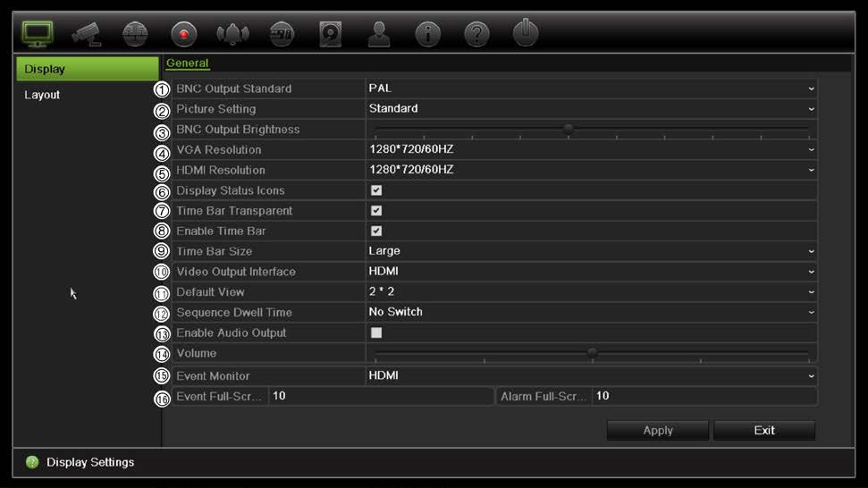This screenshot has width=868, height=488.
Task: Expand Picture Setting Standard dropdown
Action: pos(591,109)
